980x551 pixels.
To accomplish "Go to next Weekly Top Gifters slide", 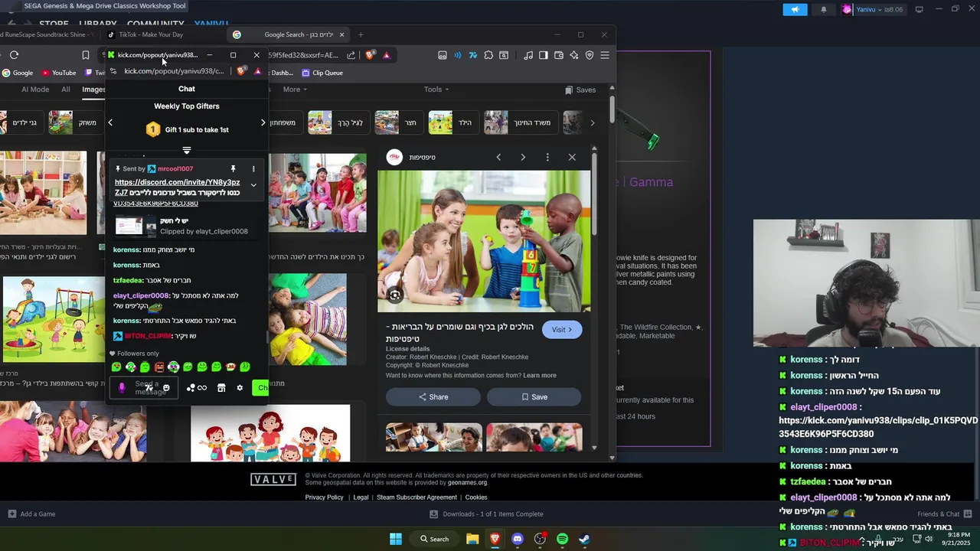I will 263,122.
